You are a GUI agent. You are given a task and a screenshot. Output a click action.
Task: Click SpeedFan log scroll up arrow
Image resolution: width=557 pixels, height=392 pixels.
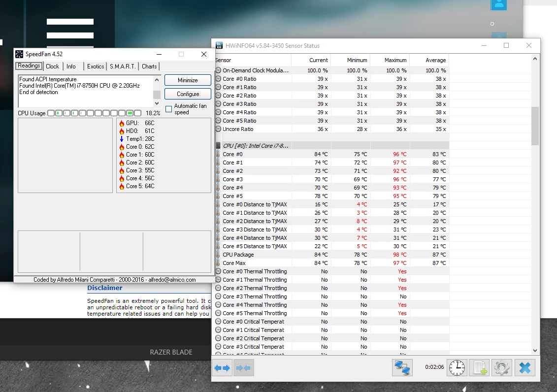pyautogui.click(x=157, y=80)
